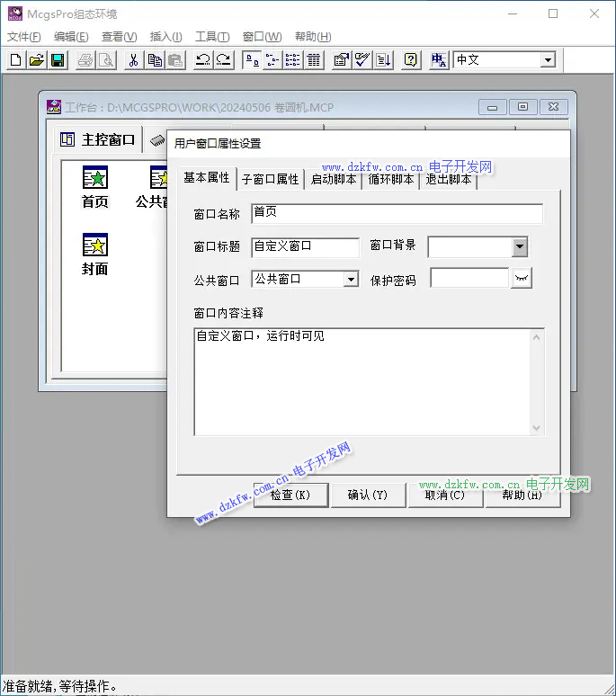This screenshot has width=616, height=696.
Task: Open the 窗口背景 color dropdown
Action: pyautogui.click(x=520, y=247)
